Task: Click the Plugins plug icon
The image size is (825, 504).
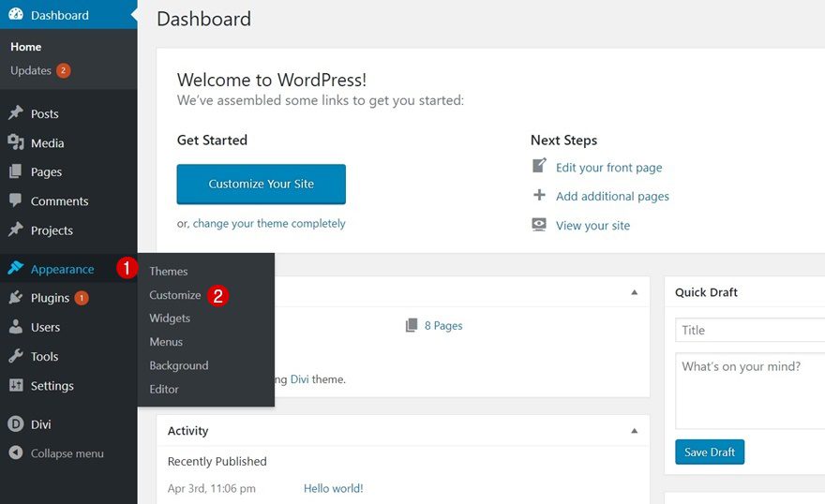Action: tap(15, 298)
